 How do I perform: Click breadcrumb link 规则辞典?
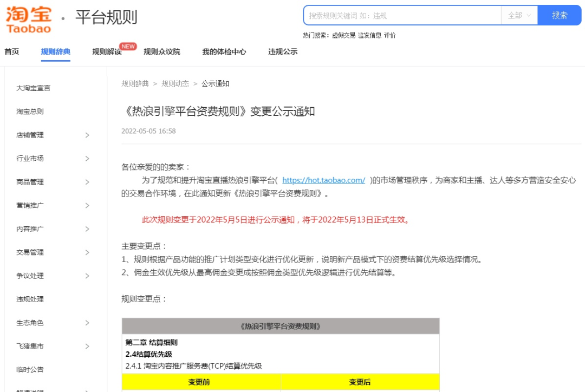point(135,84)
